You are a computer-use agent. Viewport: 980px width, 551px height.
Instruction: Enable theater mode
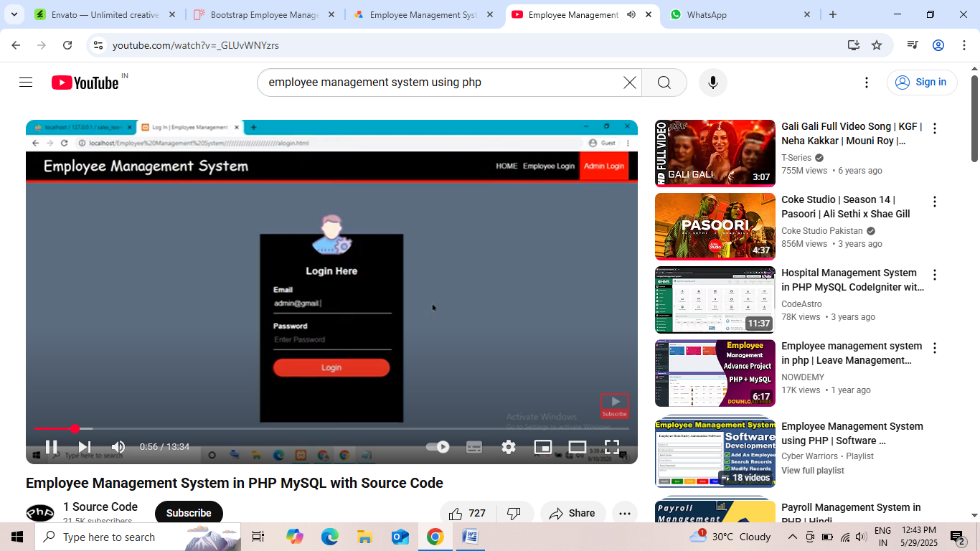coord(578,447)
